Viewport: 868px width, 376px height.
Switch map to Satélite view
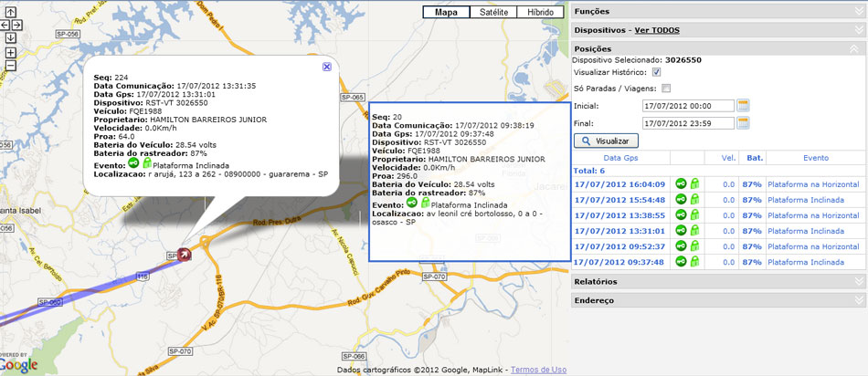(x=492, y=12)
